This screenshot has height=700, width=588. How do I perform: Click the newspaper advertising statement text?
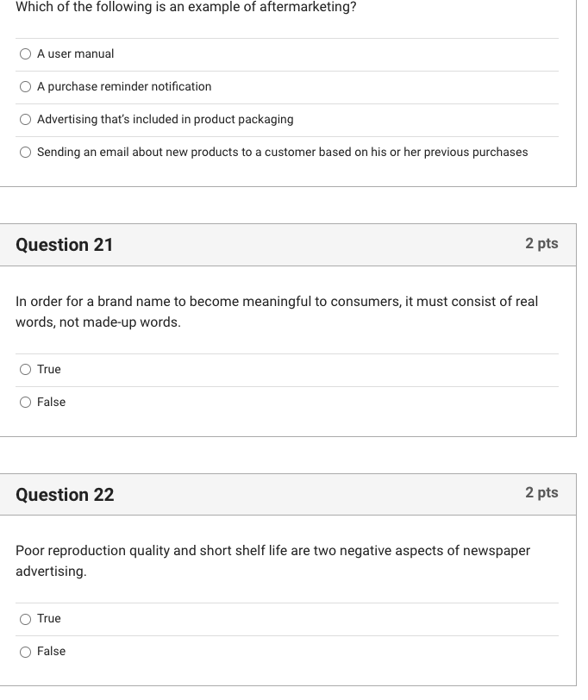point(272,560)
